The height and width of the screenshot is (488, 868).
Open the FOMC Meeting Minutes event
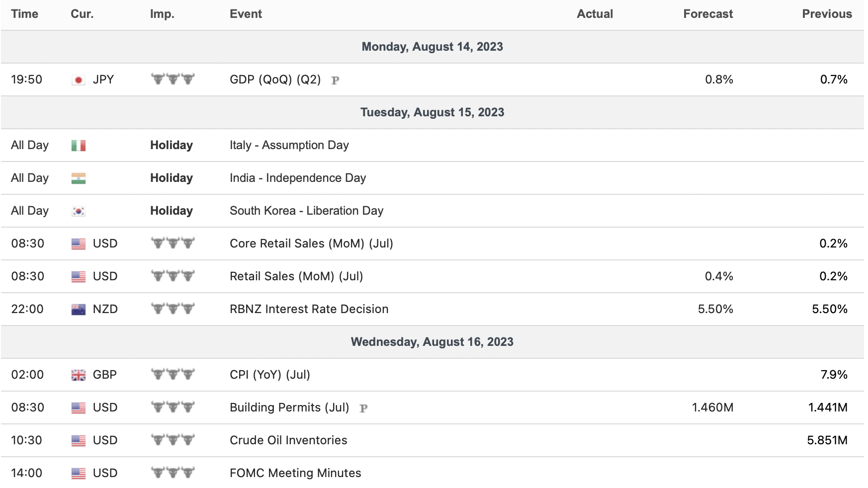(295, 473)
